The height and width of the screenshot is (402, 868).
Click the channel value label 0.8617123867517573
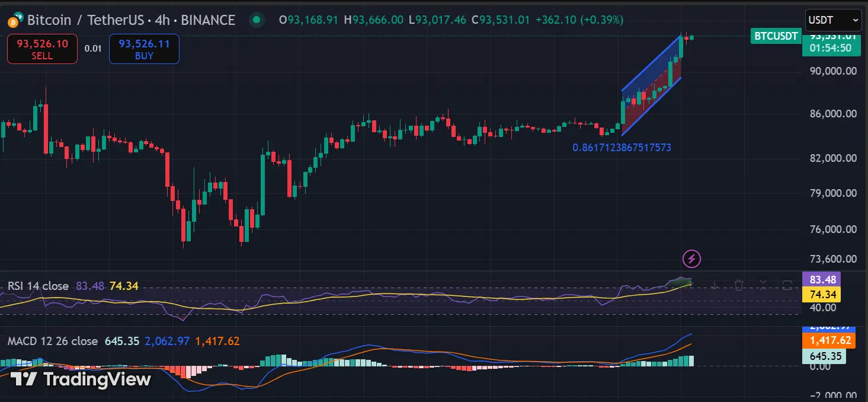(622, 147)
